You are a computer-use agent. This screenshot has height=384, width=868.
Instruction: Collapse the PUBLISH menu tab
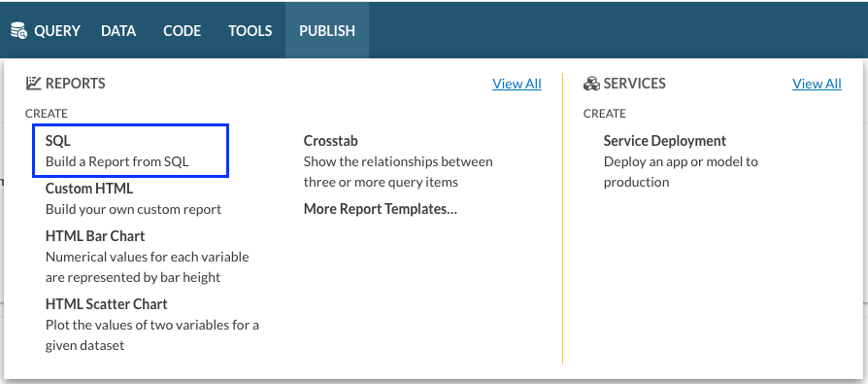[327, 30]
